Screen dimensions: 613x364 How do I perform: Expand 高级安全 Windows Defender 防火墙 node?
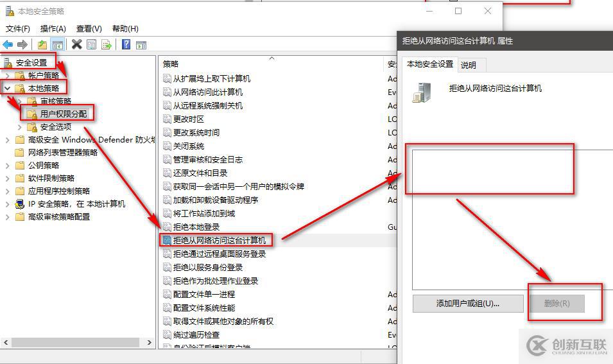point(8,139)
